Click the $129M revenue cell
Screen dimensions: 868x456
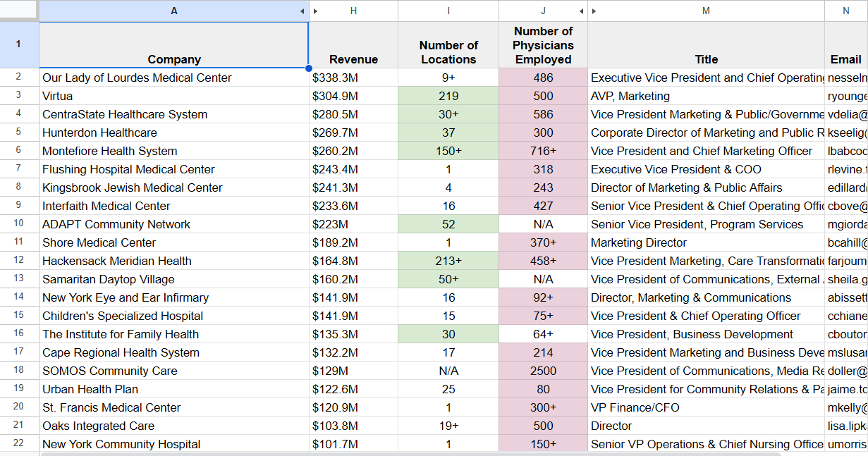(x=353, y=371)
